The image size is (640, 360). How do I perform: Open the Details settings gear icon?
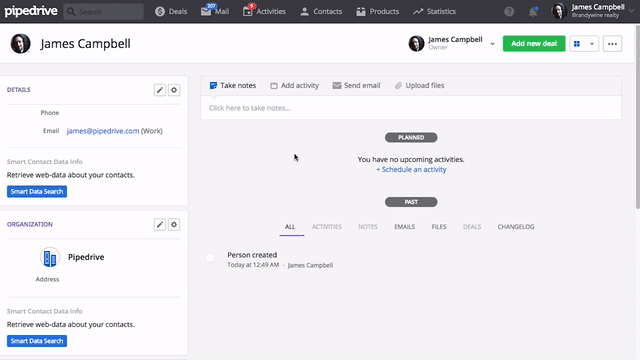(174, 90)
